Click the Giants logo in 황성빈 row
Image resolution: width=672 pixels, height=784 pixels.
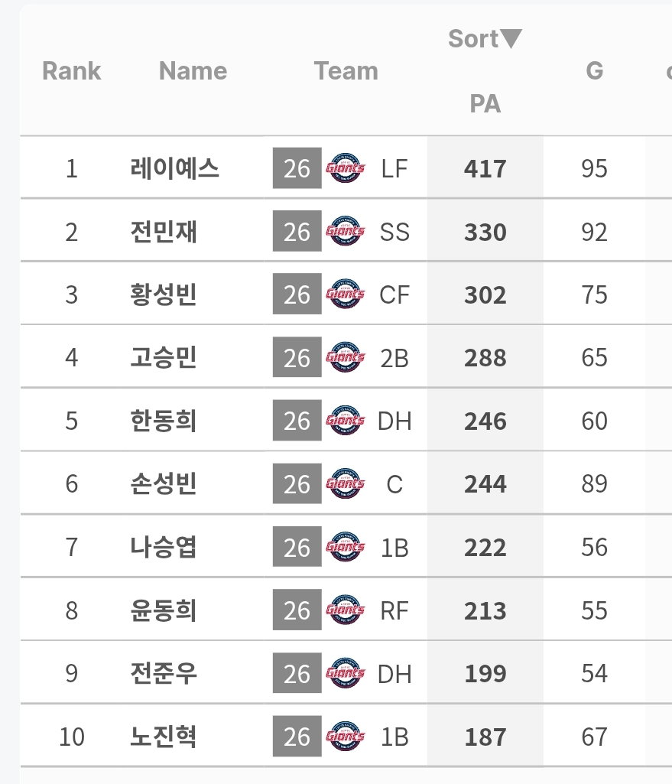click(x=346, y=294)
